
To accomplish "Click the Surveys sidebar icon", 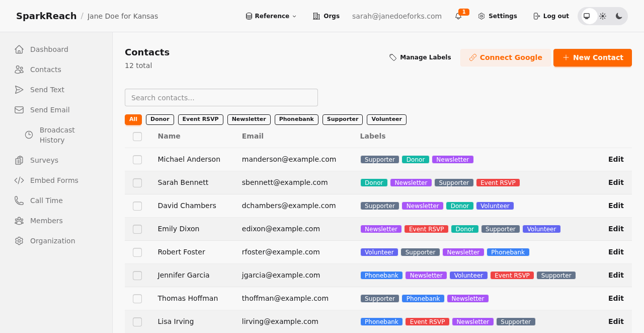I will (x=19, y=160).
